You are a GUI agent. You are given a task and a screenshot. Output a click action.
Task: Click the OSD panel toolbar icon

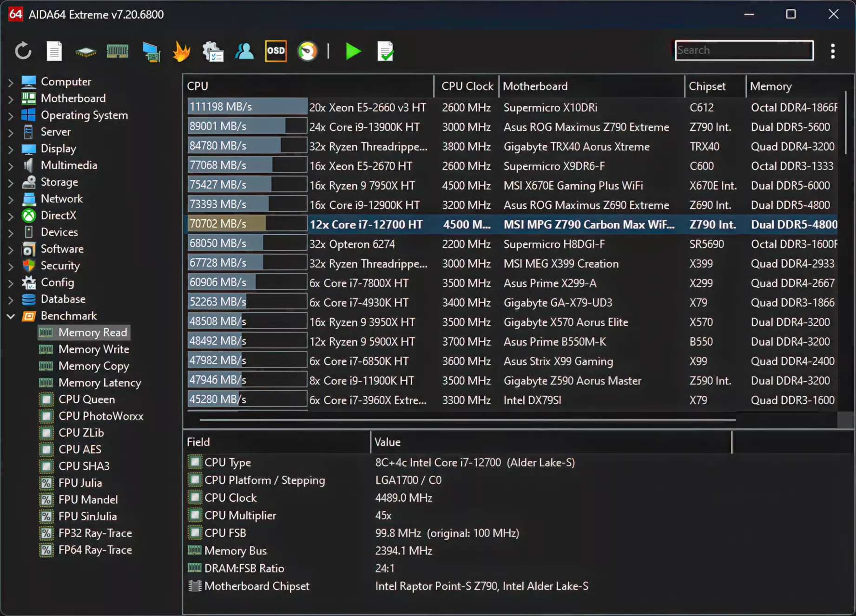276,51
